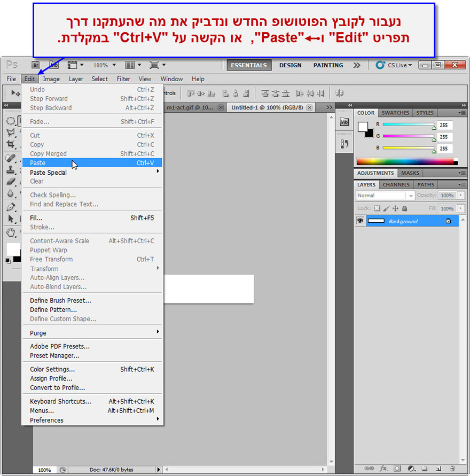Screen dimensions: 470x476
Task: Switch to the Painting workspace
Action: point(328,65)
